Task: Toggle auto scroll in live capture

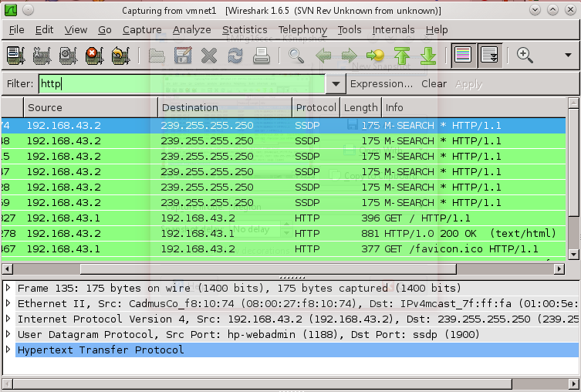Action: tap(490, 56)
